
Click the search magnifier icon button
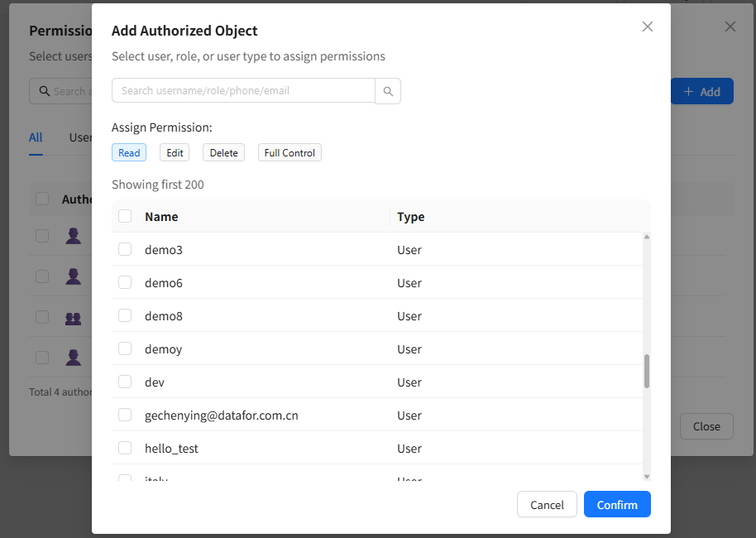388,91
